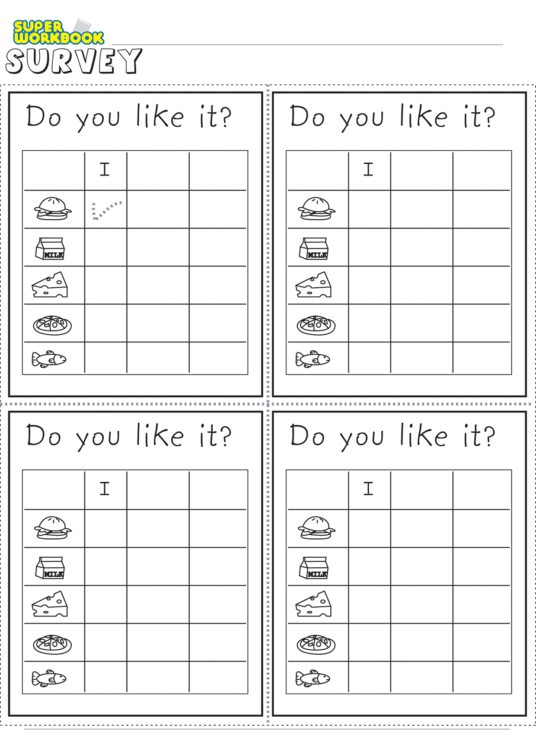Click the hamburger icon in top-left survey
Image resolution: width=536 pixels, height=756 pixels.
tap(53, 209)
